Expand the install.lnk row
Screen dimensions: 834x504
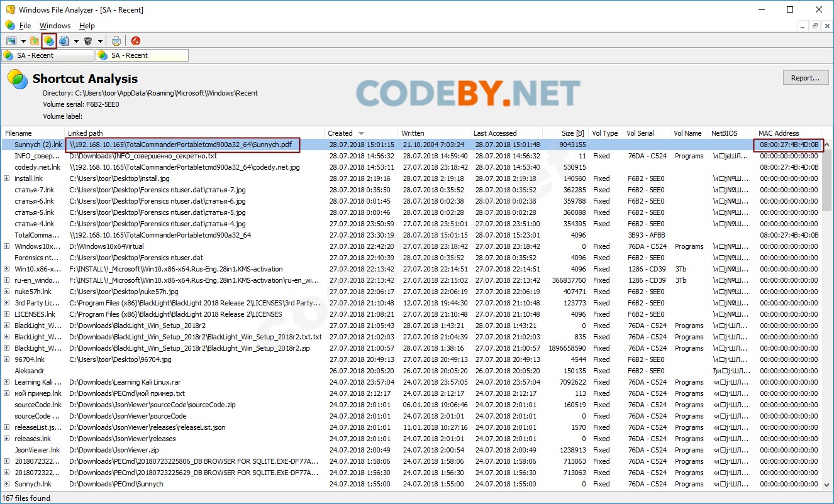click(7, 178)
